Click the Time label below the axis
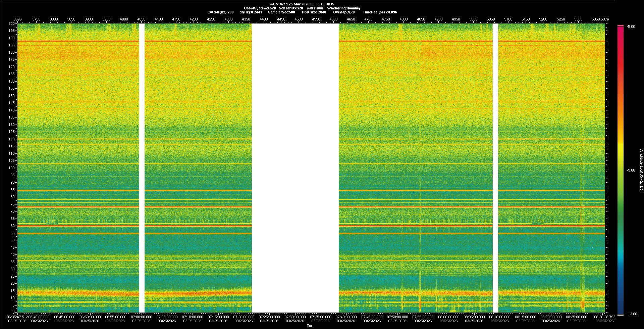The image size is (644, 329). point(310,326)
